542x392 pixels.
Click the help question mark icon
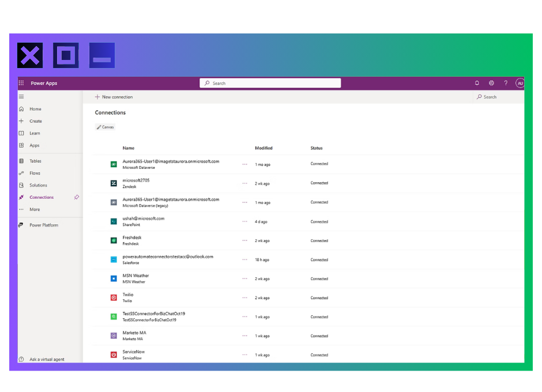point(506,83)
